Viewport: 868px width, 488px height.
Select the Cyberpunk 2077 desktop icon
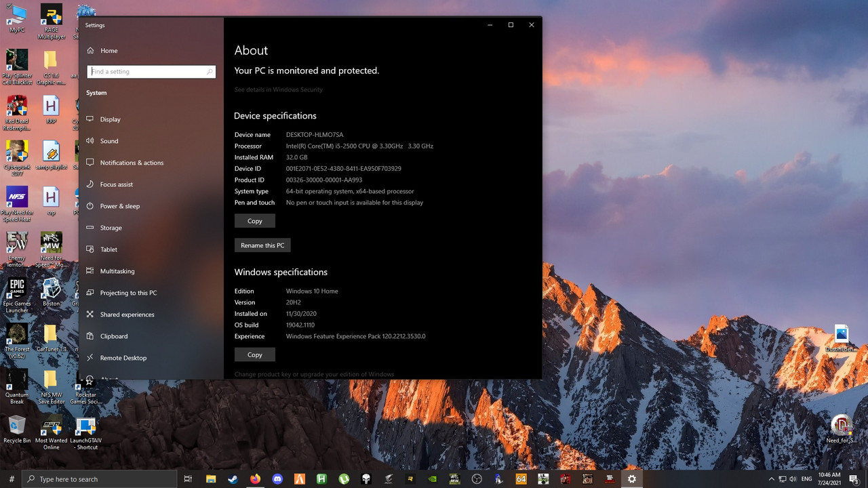click(x=17, y=159)
